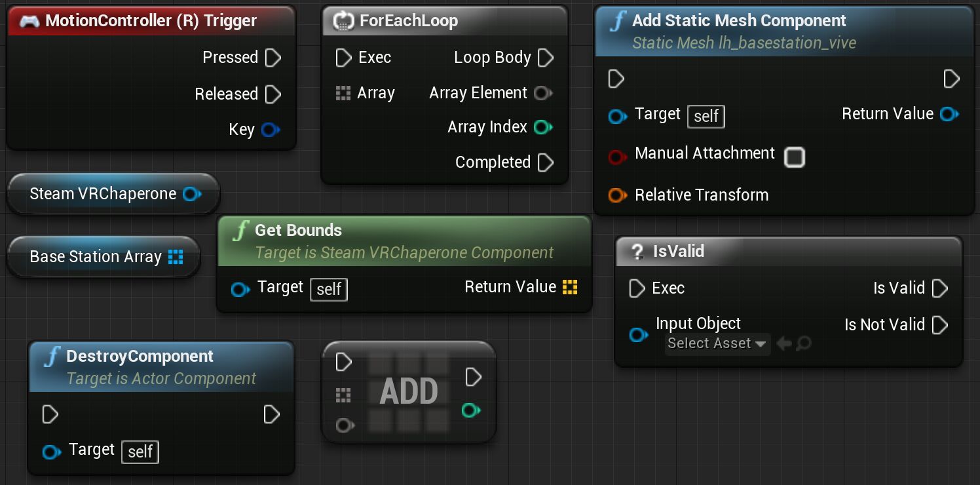Click the self Target field on DestroyComponent
The height and width of the screenshot is (485, 980).
coord(140,452)
